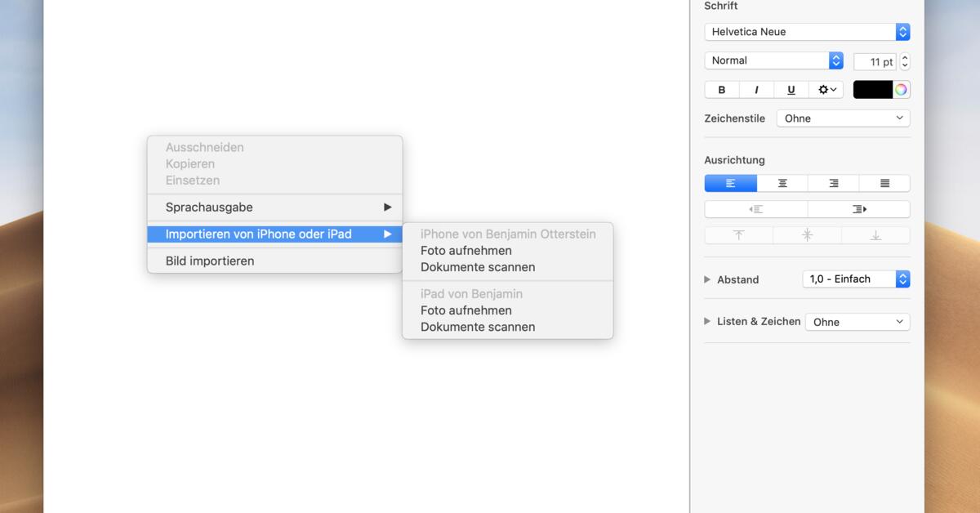
Task: Click the font size stepper arrows
Action: pyautogui.click(x=904, y=62)
